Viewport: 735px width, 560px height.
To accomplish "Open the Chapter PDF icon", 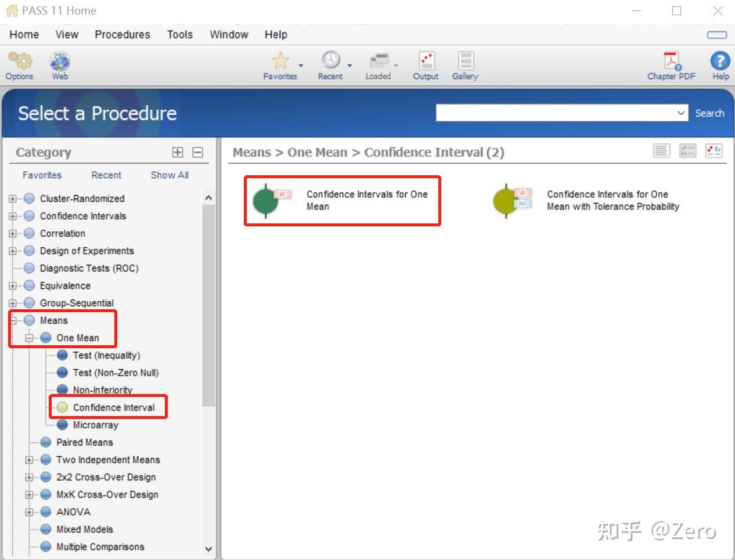I will (672, 61).
